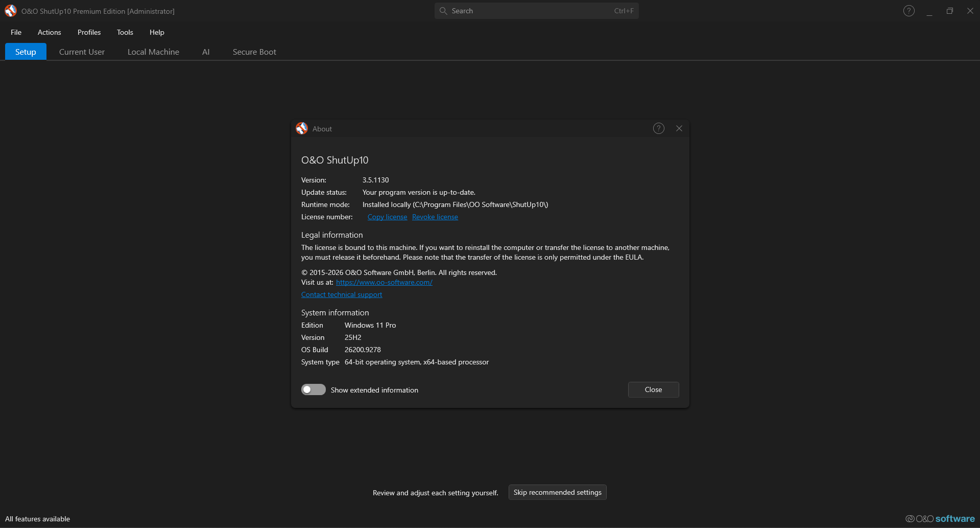980x528 pixels.
Task: Close the About dialog with the X icon
Action: click(x=679, y=128)
